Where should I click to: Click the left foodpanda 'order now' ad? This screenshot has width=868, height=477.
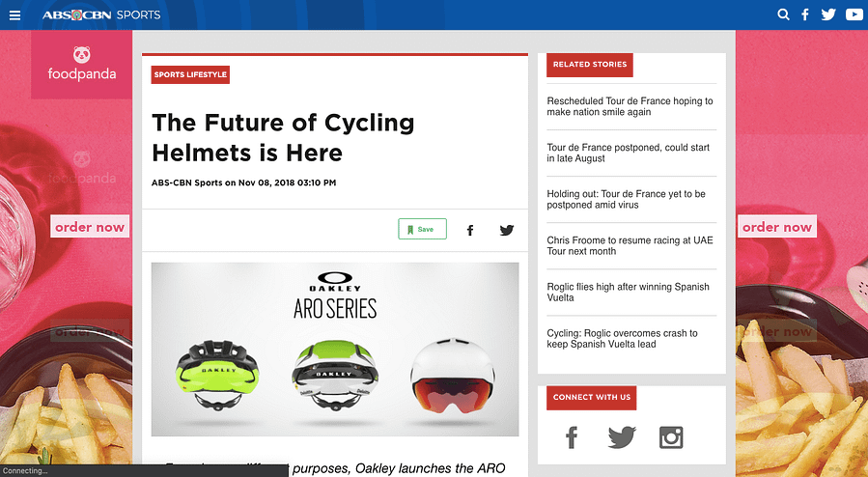coord(90,227)
